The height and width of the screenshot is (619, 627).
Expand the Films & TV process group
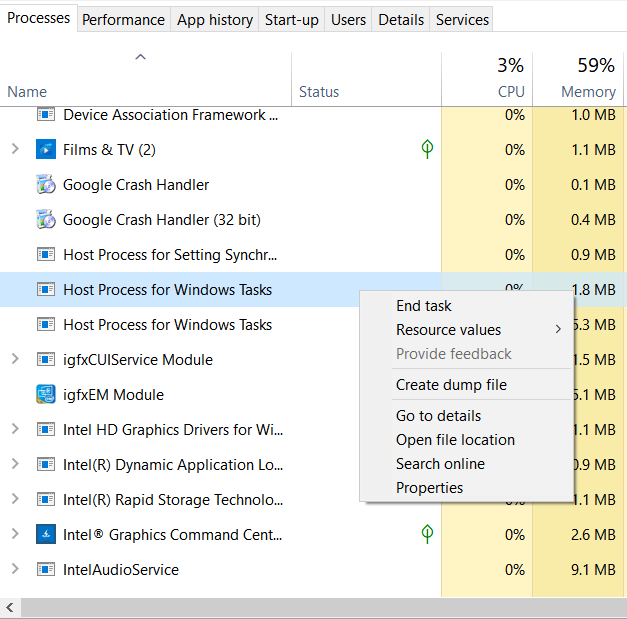(x=14, y=150)
